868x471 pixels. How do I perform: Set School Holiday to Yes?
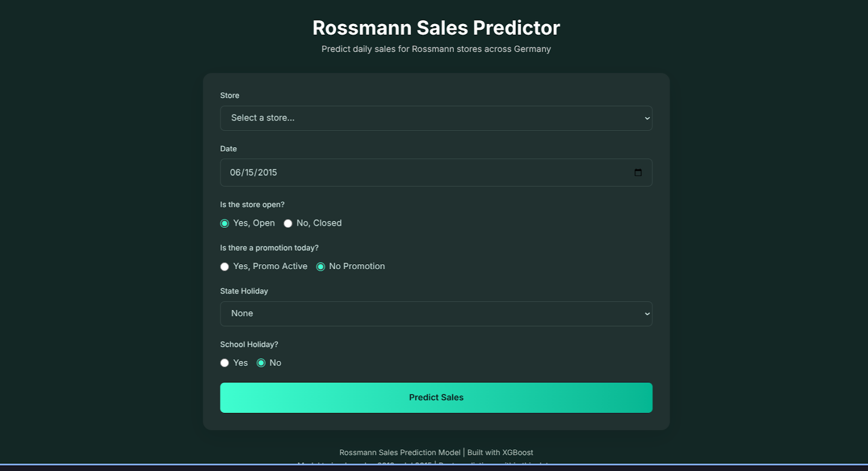(x=225, y=363)
